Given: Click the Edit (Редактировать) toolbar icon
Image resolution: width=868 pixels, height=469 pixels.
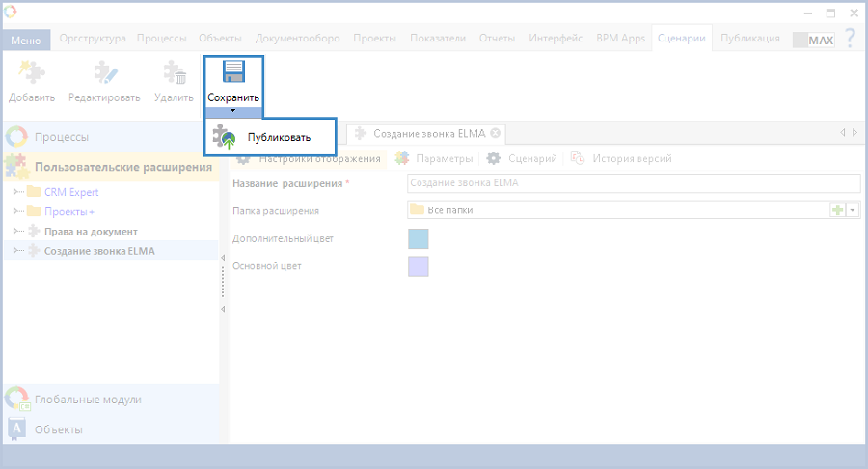Looking at the screenshot, I should point(104,74).
